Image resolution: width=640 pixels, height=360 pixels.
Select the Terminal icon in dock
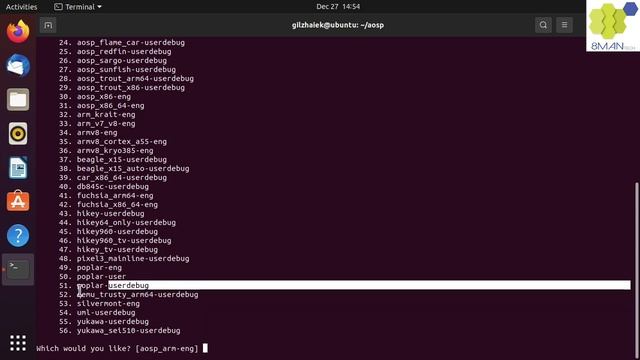pyautogui.click(x=18, y=269)
